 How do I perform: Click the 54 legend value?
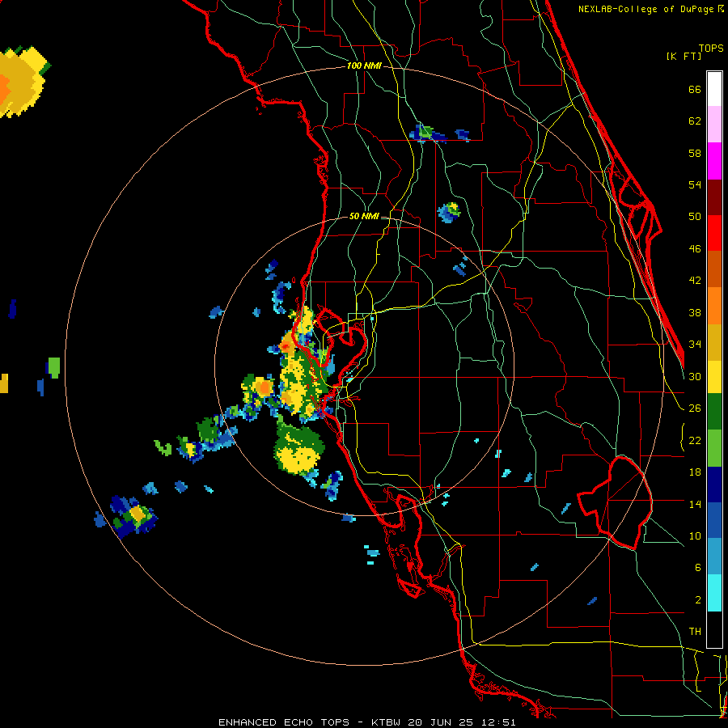click(695, 184)
